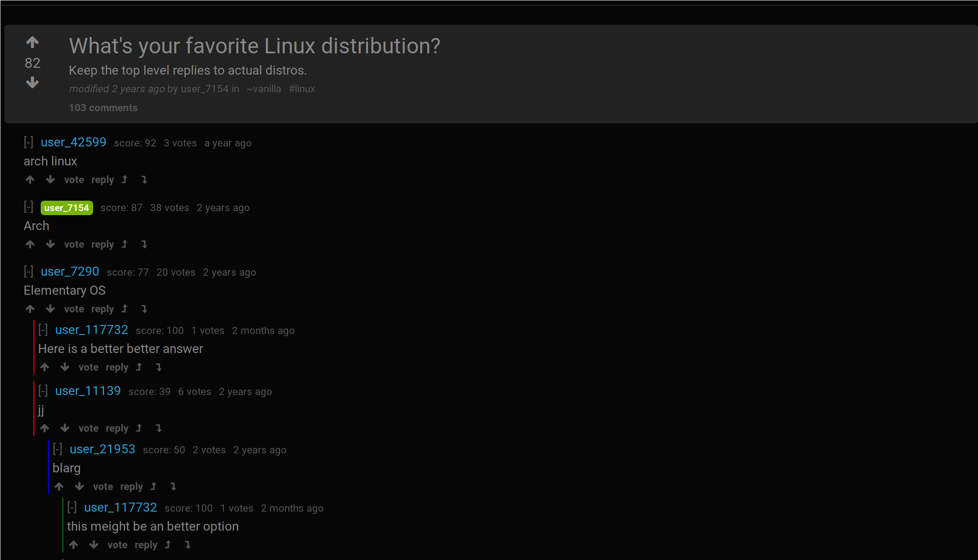978x560 pixels.
Task: Upvote user_42599's arch linux comment
Action: pos(30,180)
